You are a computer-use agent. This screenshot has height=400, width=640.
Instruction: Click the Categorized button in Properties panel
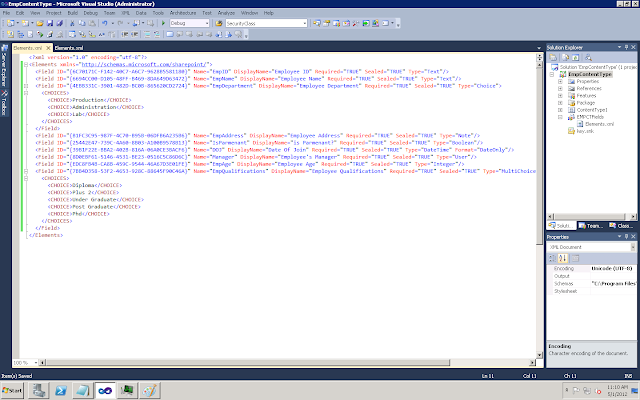pyautogui.click(x=553, y=258)
